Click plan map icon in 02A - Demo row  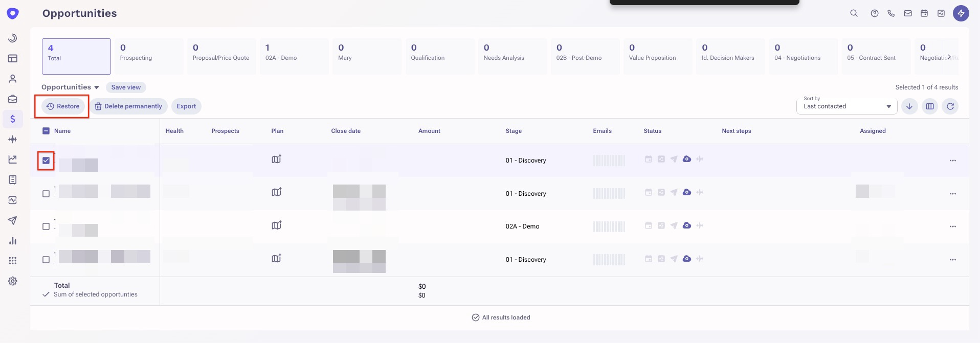276,225
